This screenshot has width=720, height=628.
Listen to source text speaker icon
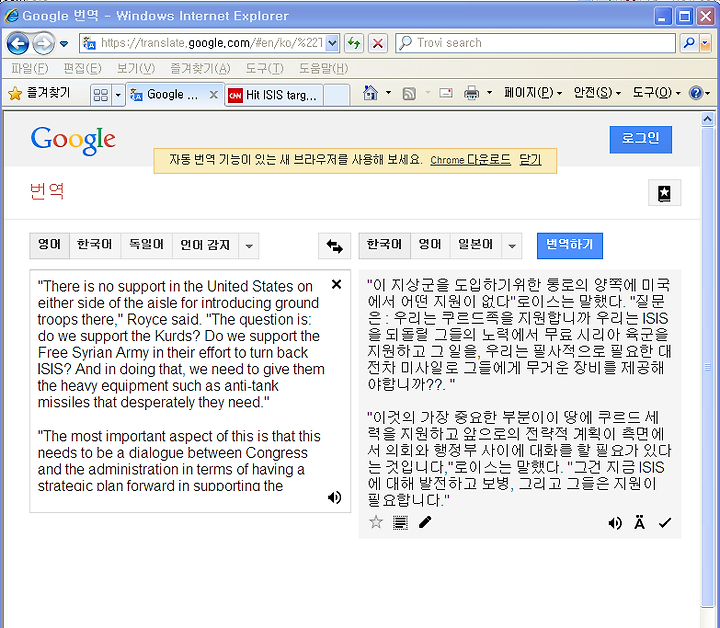335,497
